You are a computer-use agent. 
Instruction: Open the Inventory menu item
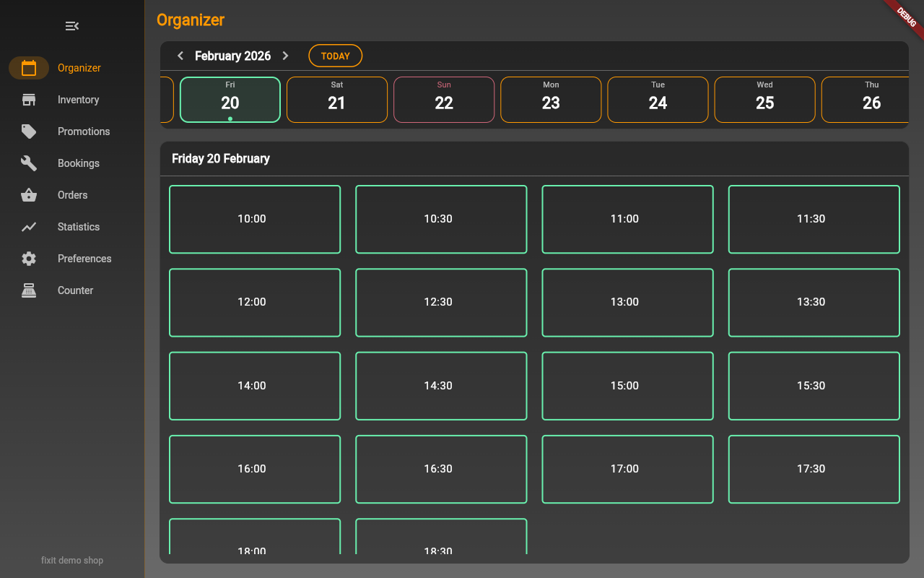pyautogui.click(x=72, y=100)
